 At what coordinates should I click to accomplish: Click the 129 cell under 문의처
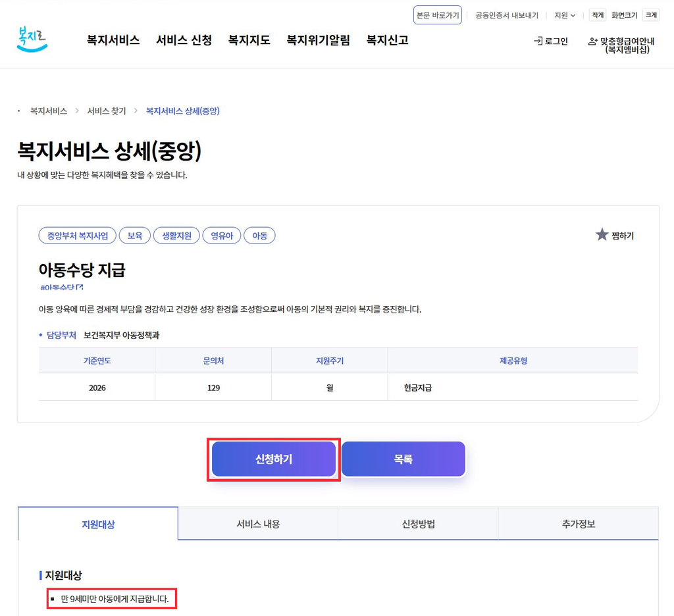click(x=214, y=388)
